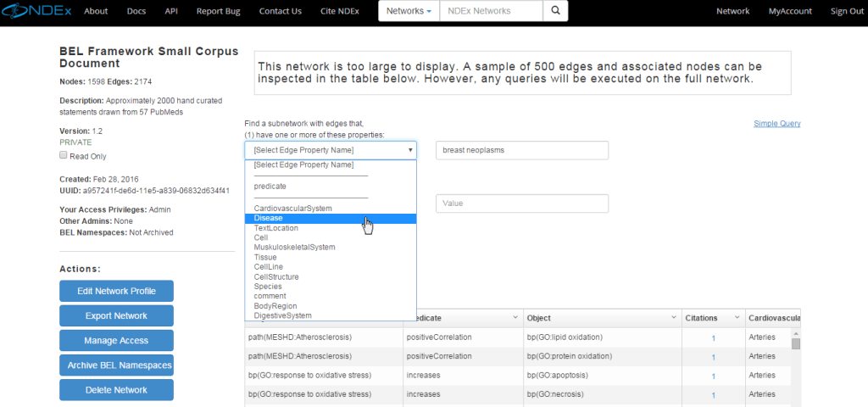The image size is (868, 407).
Task: Click the bp(GO:protein oxidation) cell
Action: 603,356
